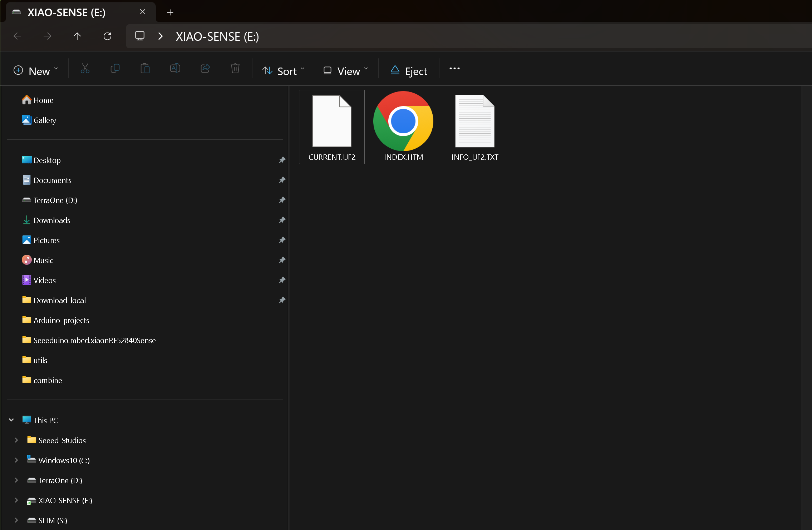The image size is (812, 530).
Task: Open Gallery in navigation pane
Action: click(39, 120)
